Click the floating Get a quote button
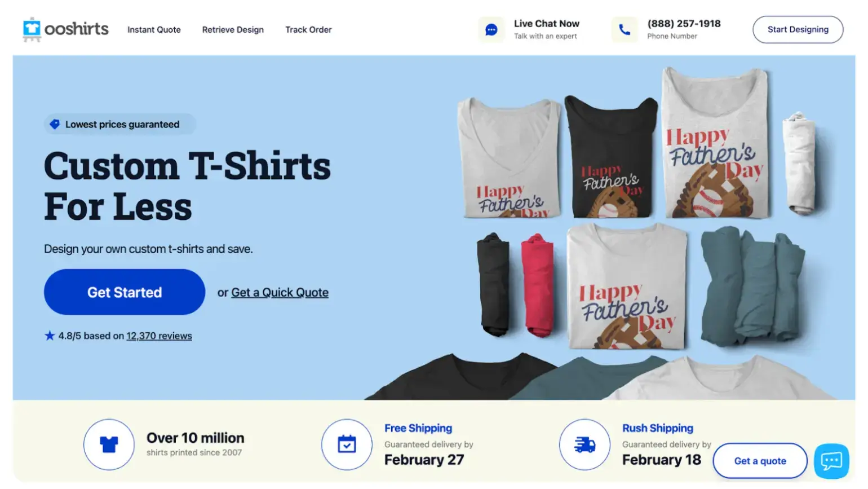This screenshot has width=868, height=489. pyautogui.click(x=760, y=461)
